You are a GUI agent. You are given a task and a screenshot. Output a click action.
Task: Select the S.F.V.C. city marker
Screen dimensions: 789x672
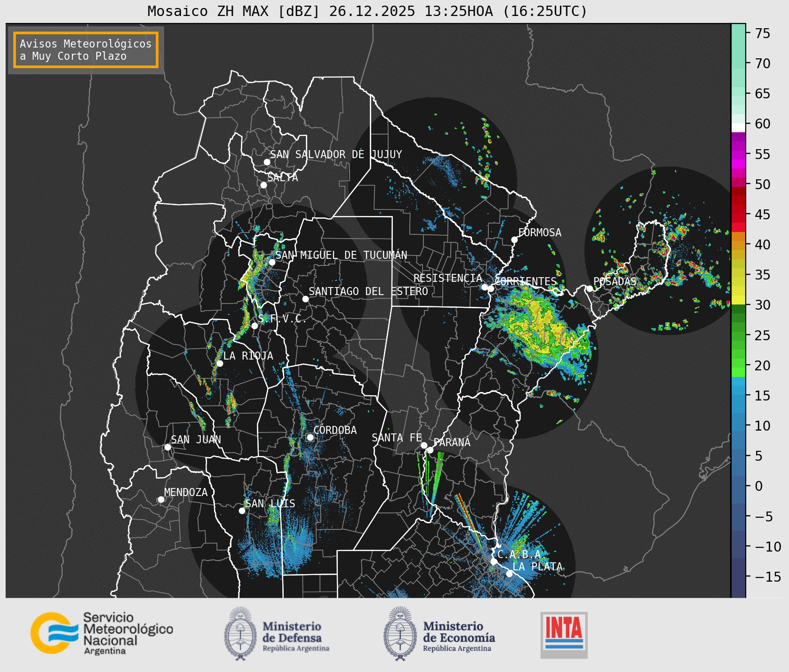click(x=255, y=326)
